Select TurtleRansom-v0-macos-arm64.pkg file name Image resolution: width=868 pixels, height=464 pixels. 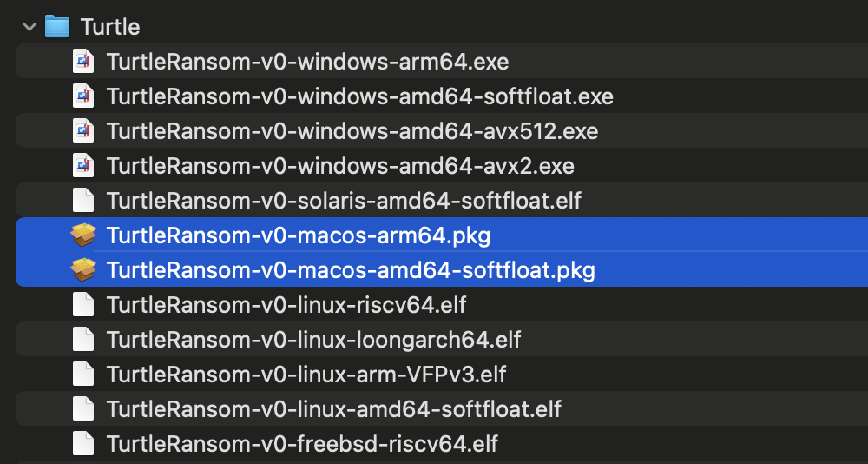(299, 235)
